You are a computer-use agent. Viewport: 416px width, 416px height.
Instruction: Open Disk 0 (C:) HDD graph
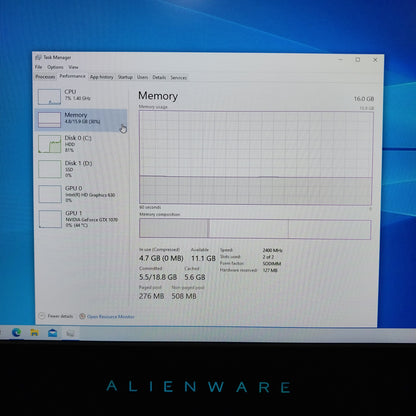(81, 144)
